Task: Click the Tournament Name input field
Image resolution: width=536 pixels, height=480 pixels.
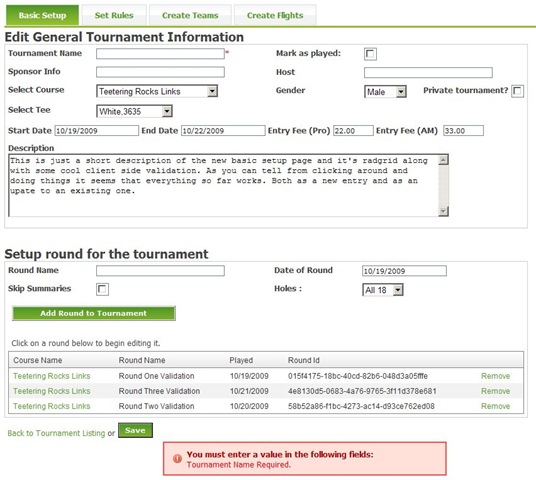Action: pos(160,54)
